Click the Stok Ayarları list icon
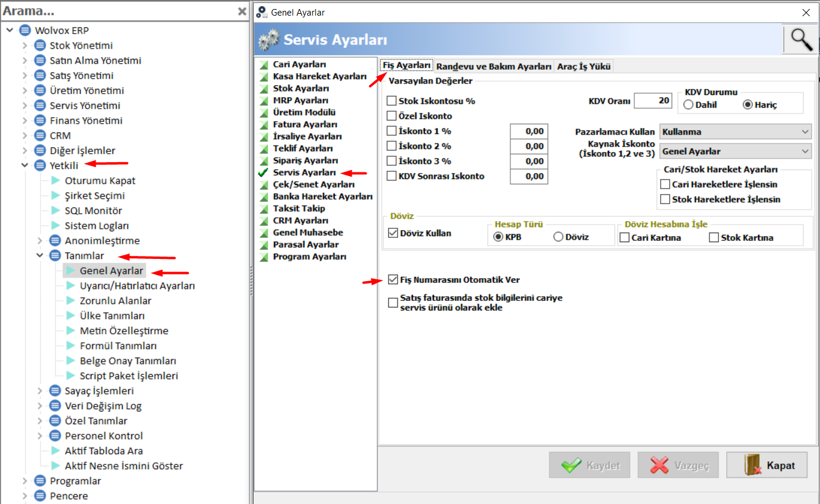The height and width of the screenshot is (504, 820). [x=264, y=88]
